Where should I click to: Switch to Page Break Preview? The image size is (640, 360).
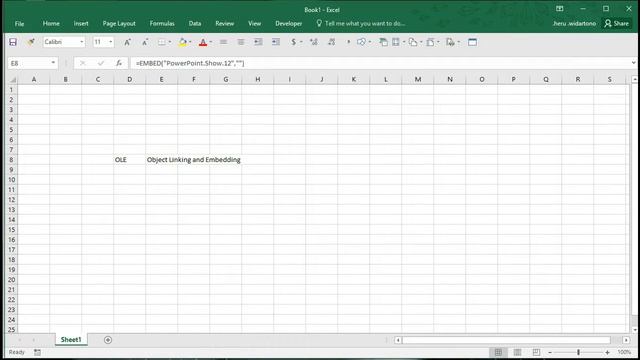[x=536, y=352]
